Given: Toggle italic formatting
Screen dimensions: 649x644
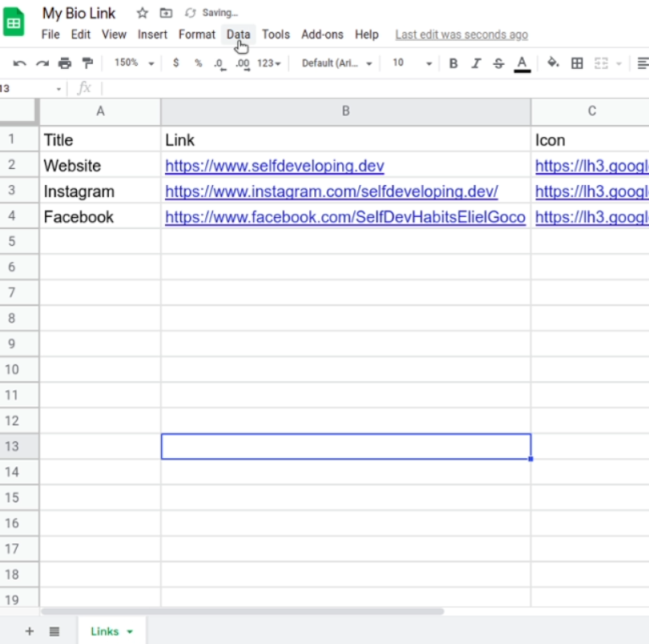Looking at the screenshot, I should pos(476,63).
